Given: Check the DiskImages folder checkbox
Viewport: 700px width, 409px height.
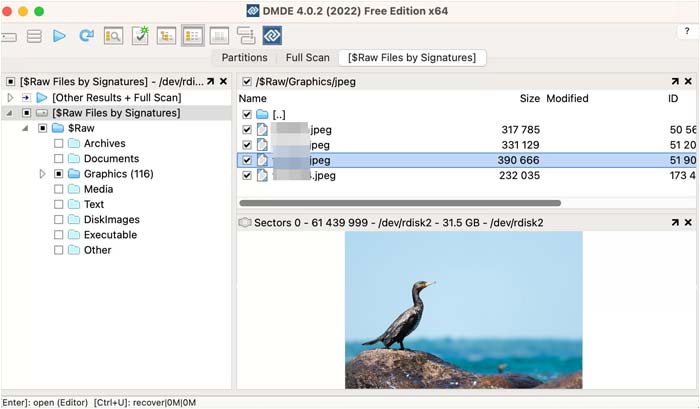Looking at the screenshot, I should [58, 219].
